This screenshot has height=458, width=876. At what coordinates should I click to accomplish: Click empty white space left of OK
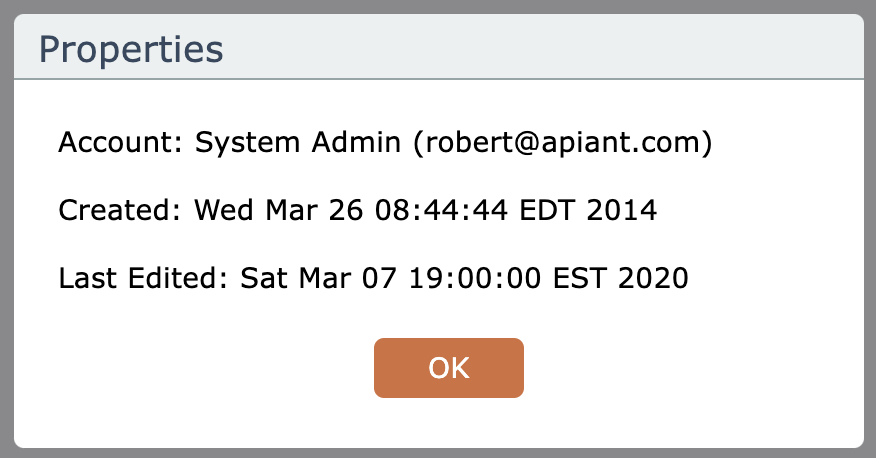(200, 368)
